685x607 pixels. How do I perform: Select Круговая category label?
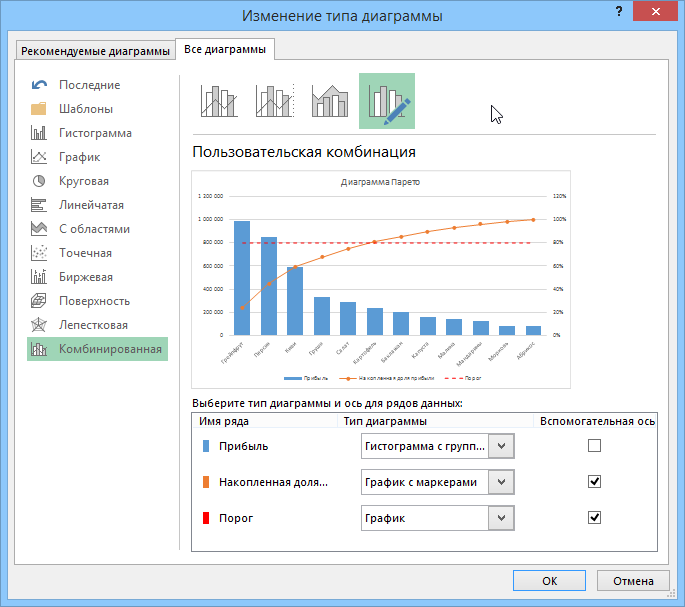(84, 181)
